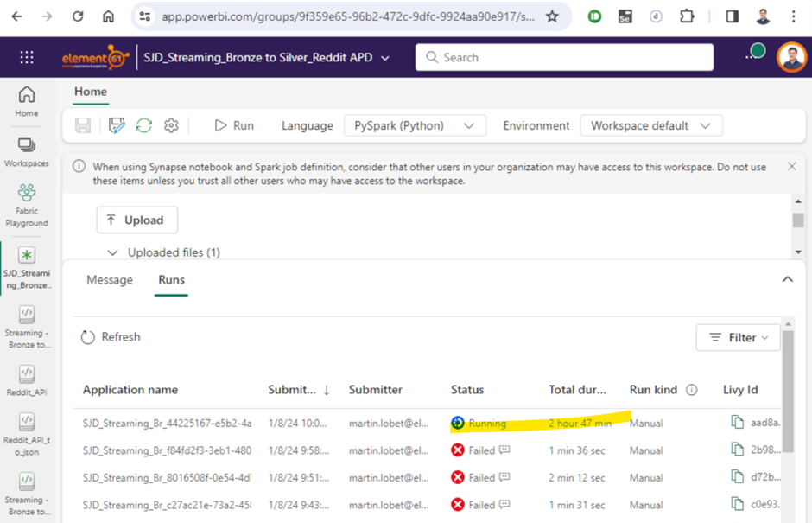This screenshot has width=812, height=523.
Task: Open Workspaces from the left sidebar
Action: 27,151
